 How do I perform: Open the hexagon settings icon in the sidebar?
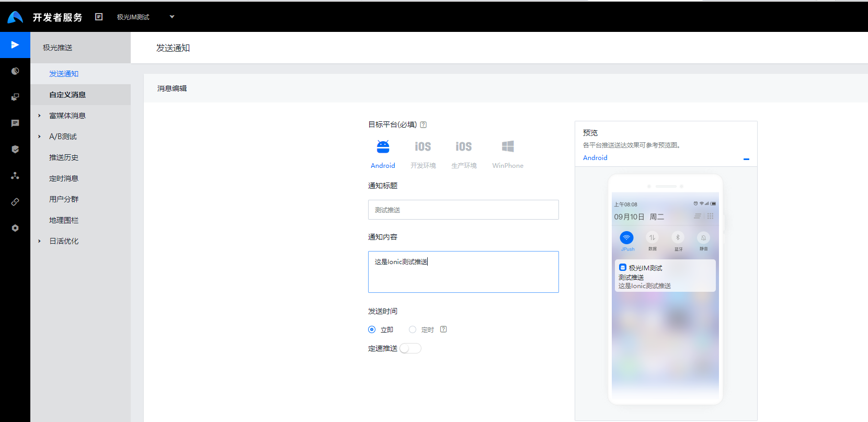(15, 228)
